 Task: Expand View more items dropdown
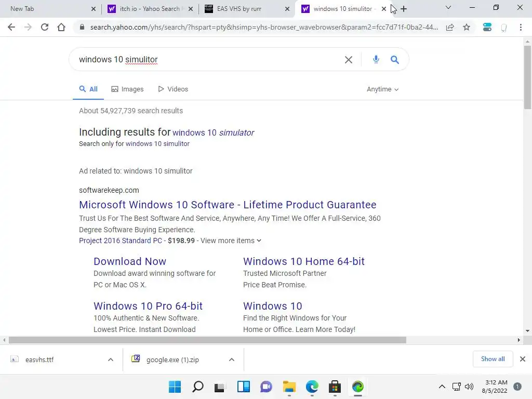pos(231,241)
